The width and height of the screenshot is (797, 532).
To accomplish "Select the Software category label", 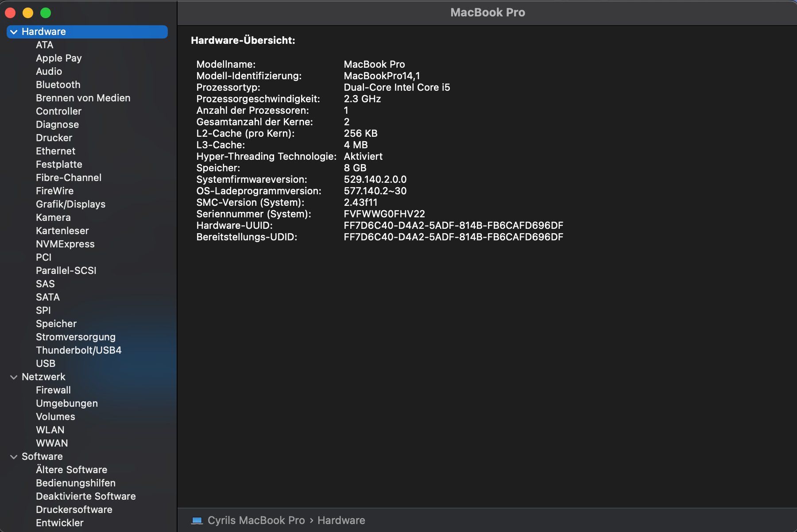I will tap(43, 457).
